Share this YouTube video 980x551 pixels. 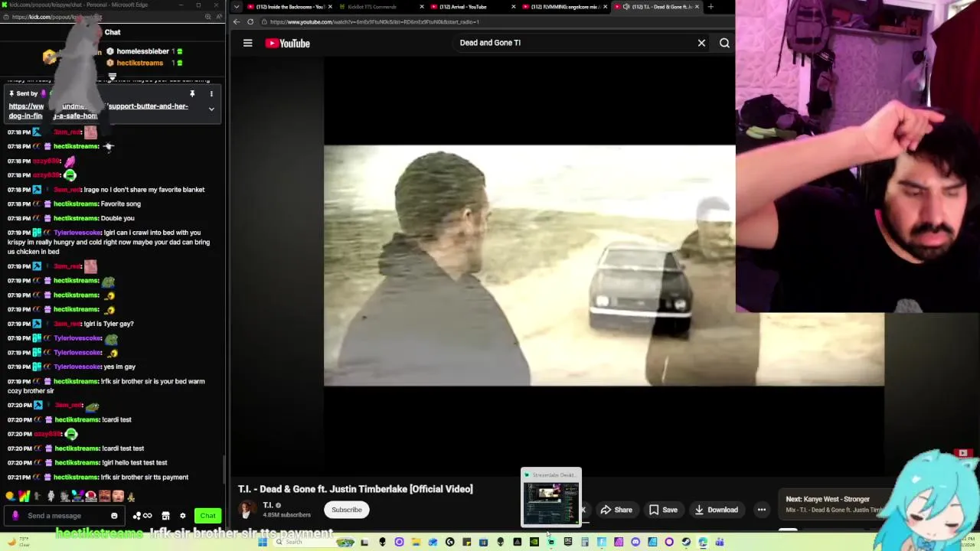(x=616, y=510)
